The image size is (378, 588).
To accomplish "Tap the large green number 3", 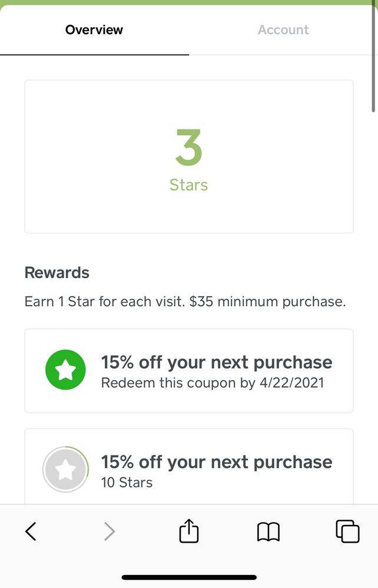I will click(189, 148).
